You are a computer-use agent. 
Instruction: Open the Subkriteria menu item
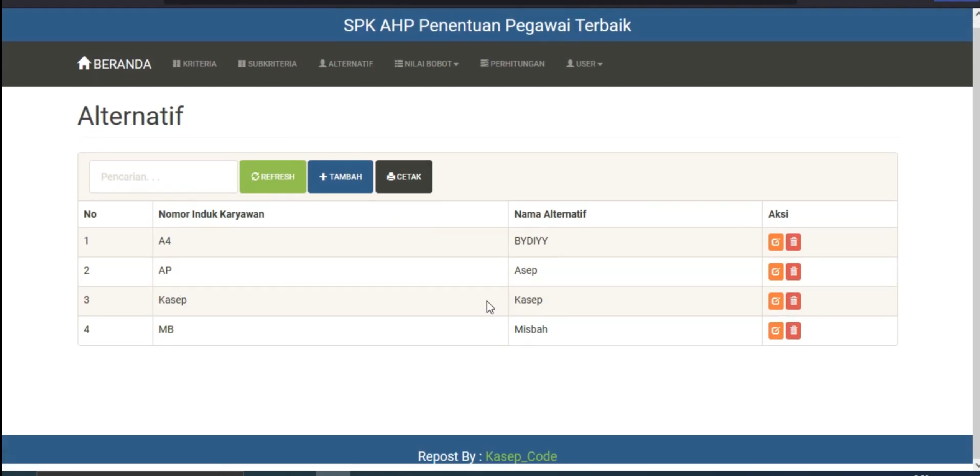267,64
